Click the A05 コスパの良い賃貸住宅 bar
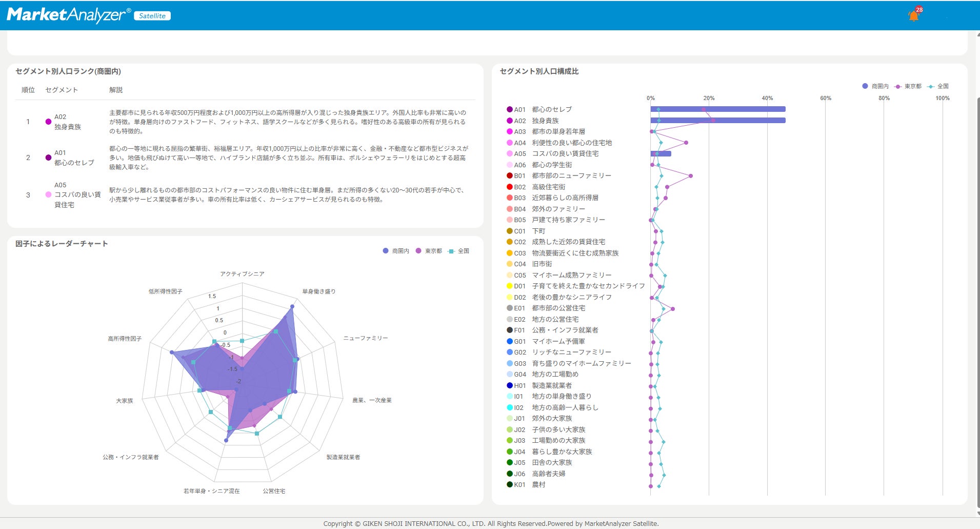The height and width of the screenshot is (529, 980). [661, 153]
